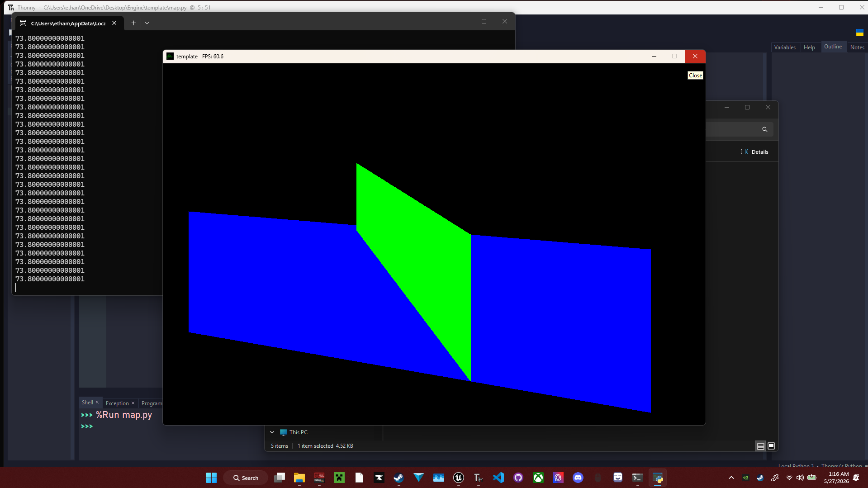Open the terminal profile dropdown arrow

[x=147, y=23]
